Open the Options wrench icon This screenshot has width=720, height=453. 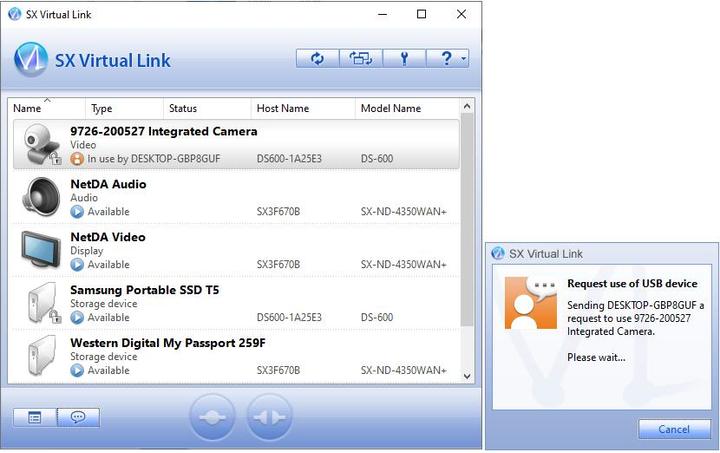[404, 59]
